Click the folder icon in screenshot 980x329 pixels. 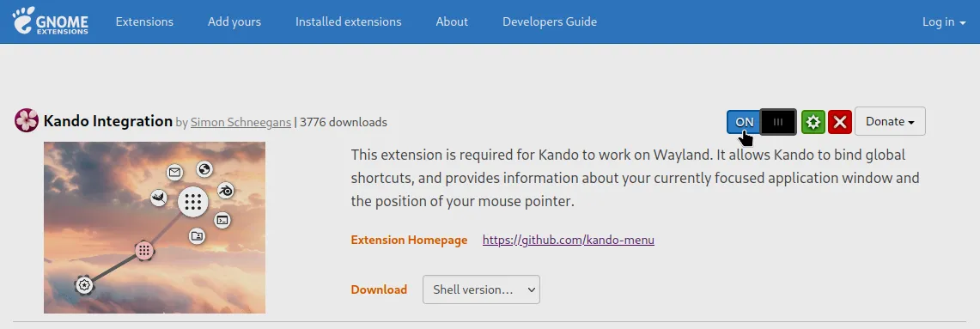[x=197, y=236]
